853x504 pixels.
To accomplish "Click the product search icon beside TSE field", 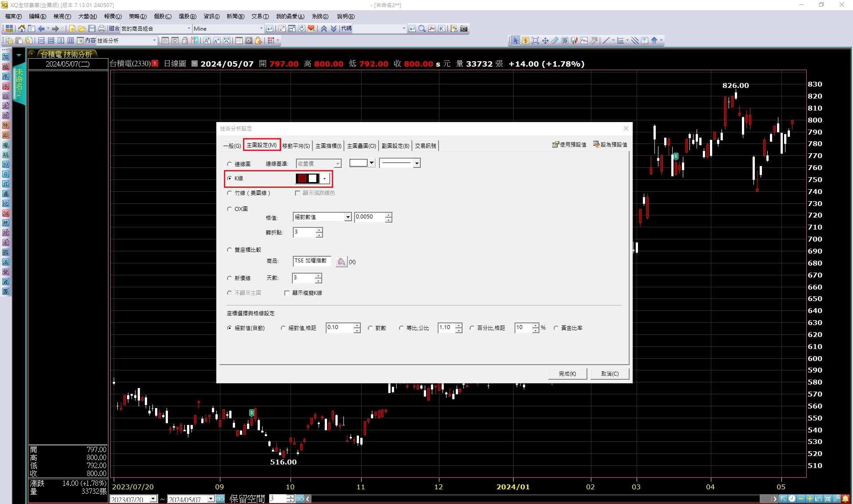I will coord(341,262).
